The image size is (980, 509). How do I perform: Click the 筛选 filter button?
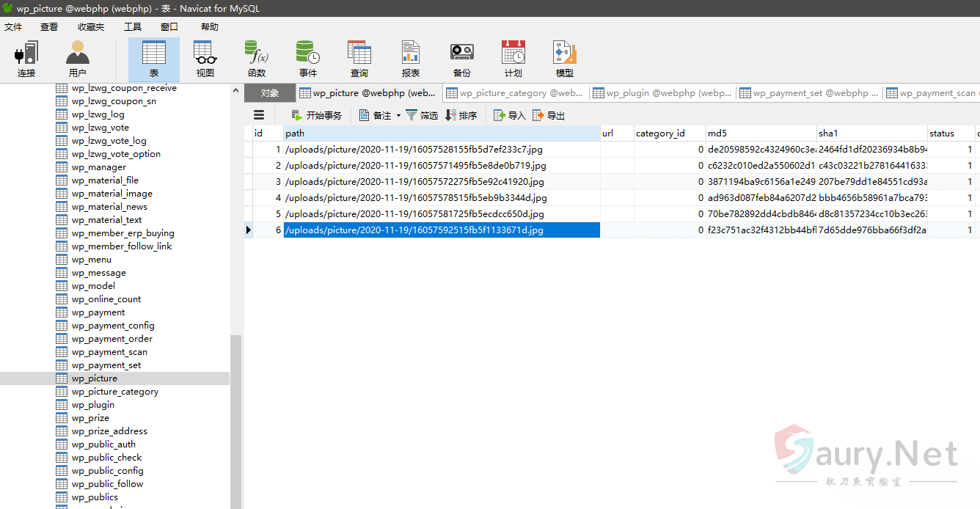click(x=422, y=116)
